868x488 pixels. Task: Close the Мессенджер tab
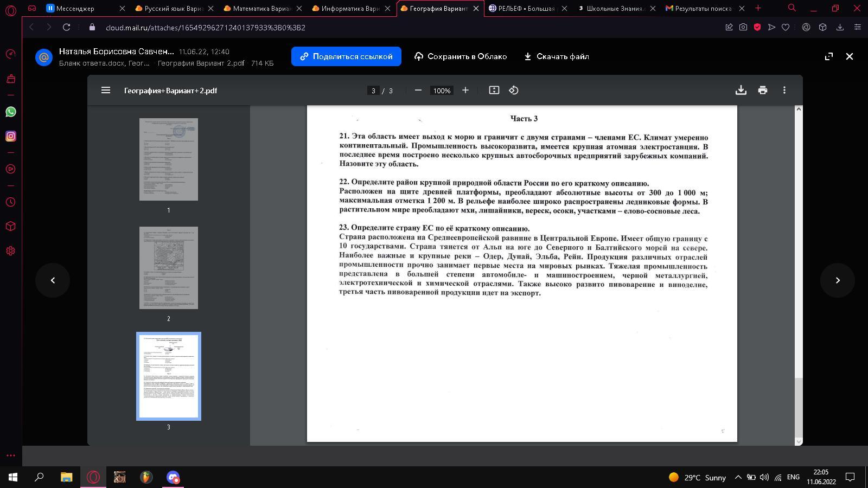(x=122, y=8)
